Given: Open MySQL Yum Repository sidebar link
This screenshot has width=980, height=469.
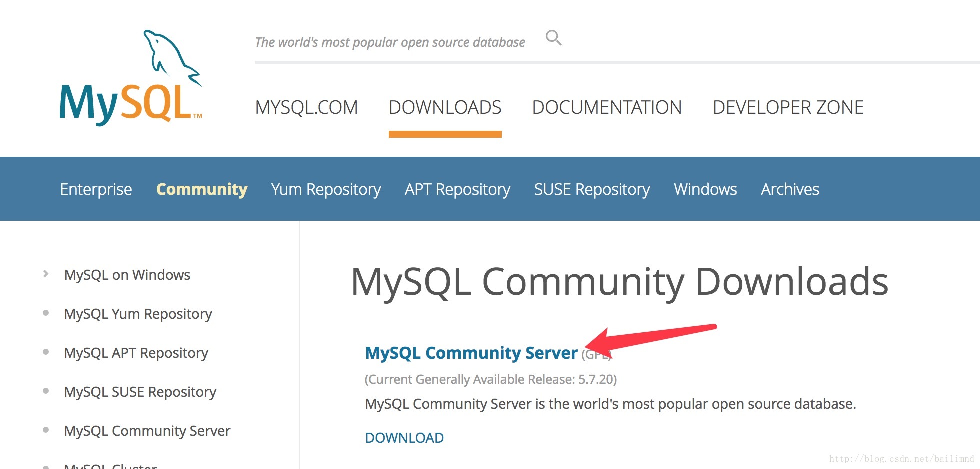Looking at the screenshot, I should tap(138, 314).
